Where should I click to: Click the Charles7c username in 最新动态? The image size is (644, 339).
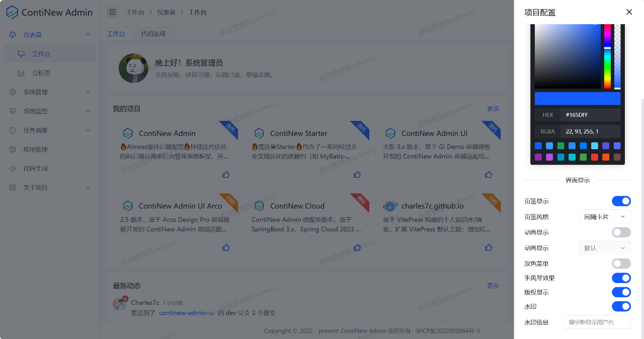pos(145,303)
